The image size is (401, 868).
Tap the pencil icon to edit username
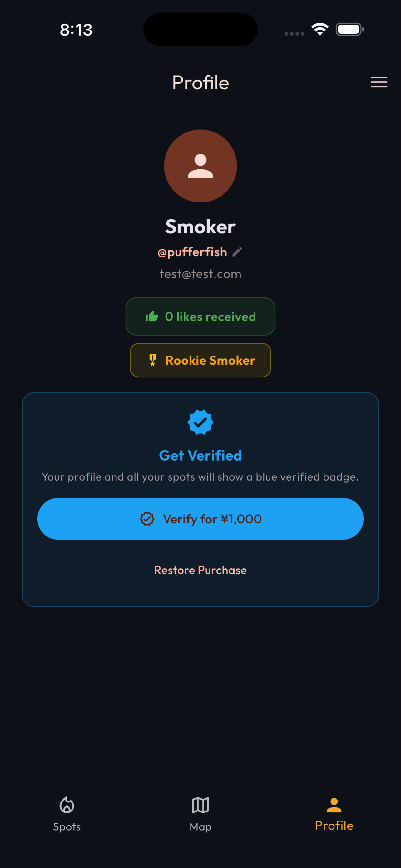tap(237, 252)
